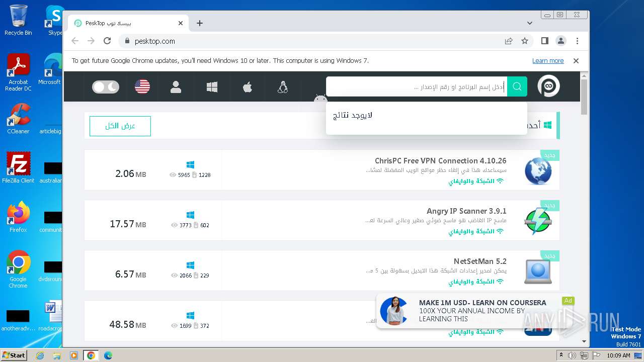Click the 2.06 MB size text
644x362 pixels.
[131, 174]
